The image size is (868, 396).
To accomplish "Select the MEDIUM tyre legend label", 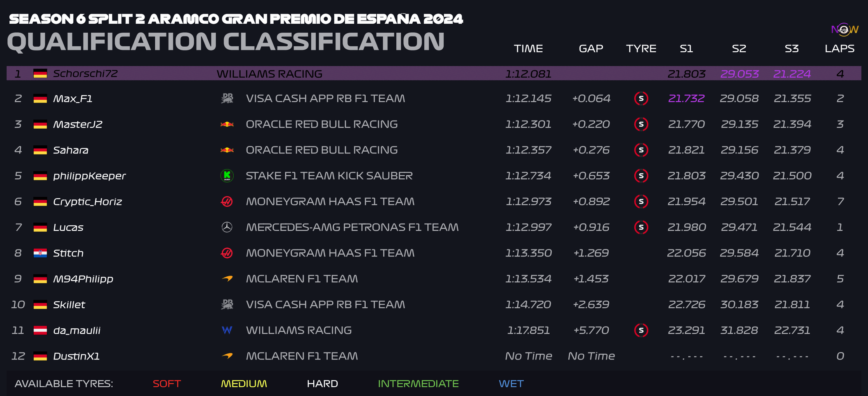I will pyautogui.click(x=244, y=384).
